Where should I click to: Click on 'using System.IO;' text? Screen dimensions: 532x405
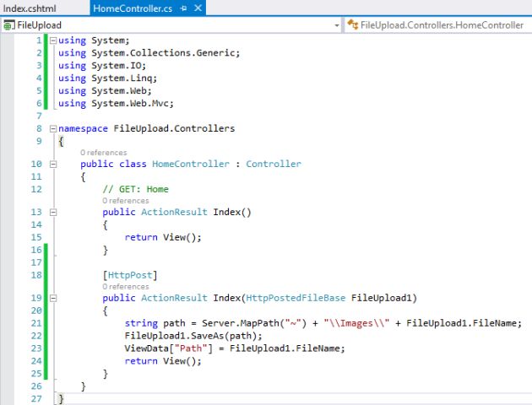pyautogui.click(x=102, y=66)
